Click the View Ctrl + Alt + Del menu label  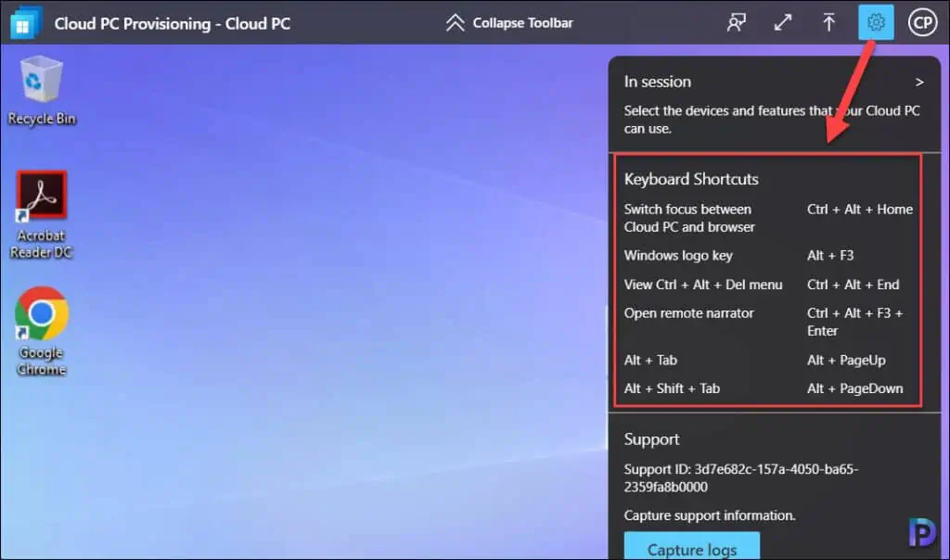pos(703,285)
